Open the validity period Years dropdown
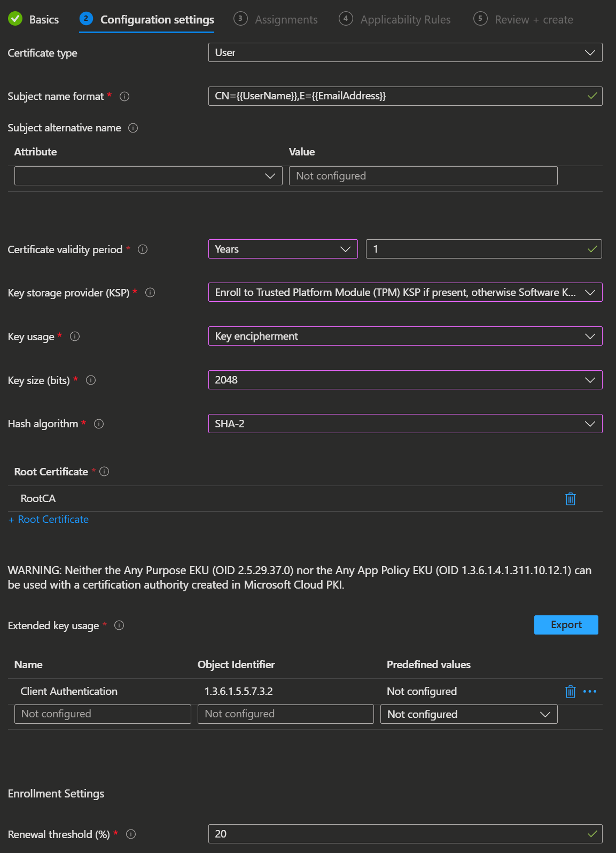 [283, 249]
